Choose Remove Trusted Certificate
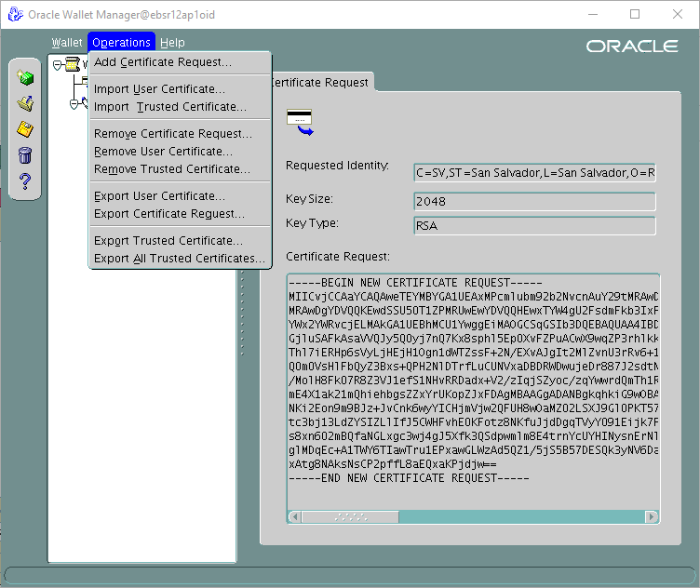Viewport: 700px width, 588px height. (x=181, y=169)
